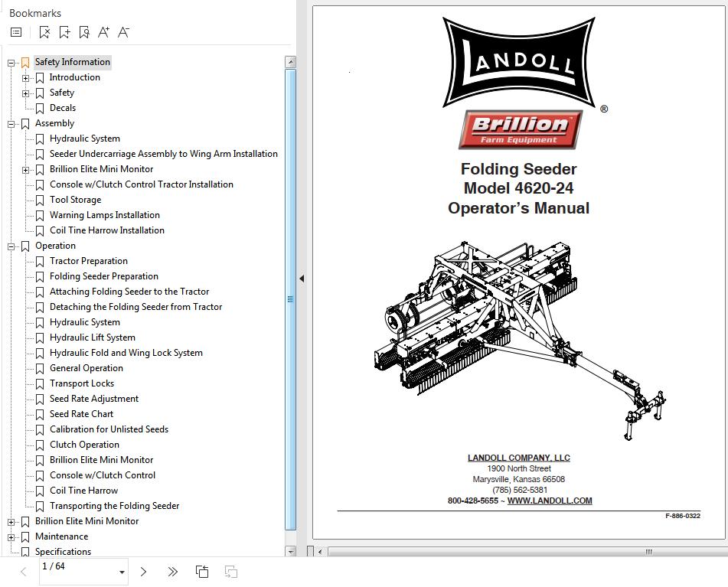This screenshot has height=587, width=728.
Task: Expand the Safety bookmark
Action: click(25, 93)
